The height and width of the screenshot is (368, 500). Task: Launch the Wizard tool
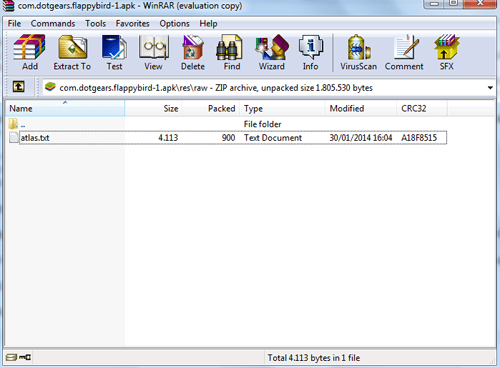point(272,52)
